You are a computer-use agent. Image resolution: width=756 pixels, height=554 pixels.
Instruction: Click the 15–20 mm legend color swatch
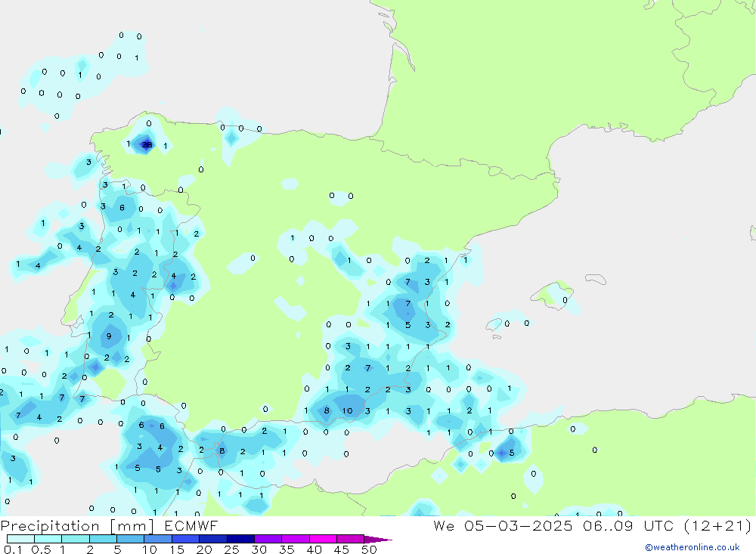[x=186, y=539]
